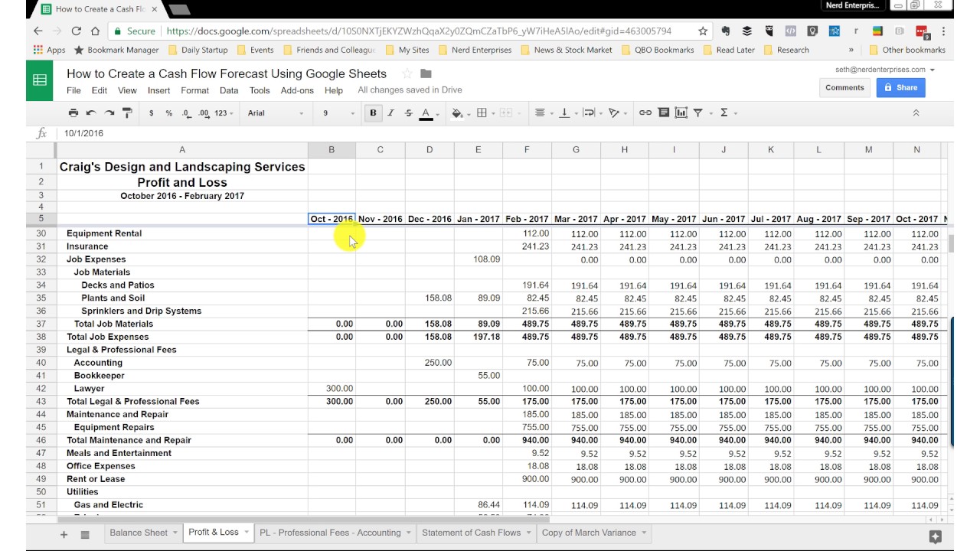Open the Bookmark Manager bookmark
This screenshot has width=980, height=551.
(x=116, y=50)
